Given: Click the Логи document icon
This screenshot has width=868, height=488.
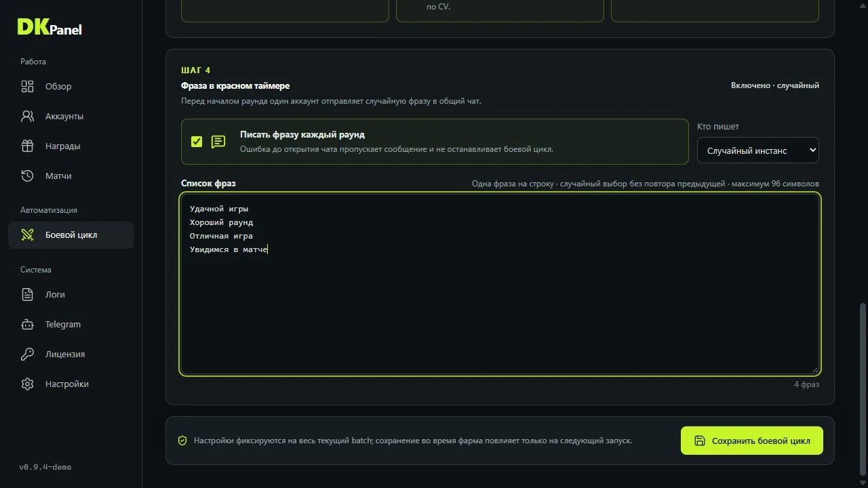Looking at the screenshot, I should tap(27, 294).
